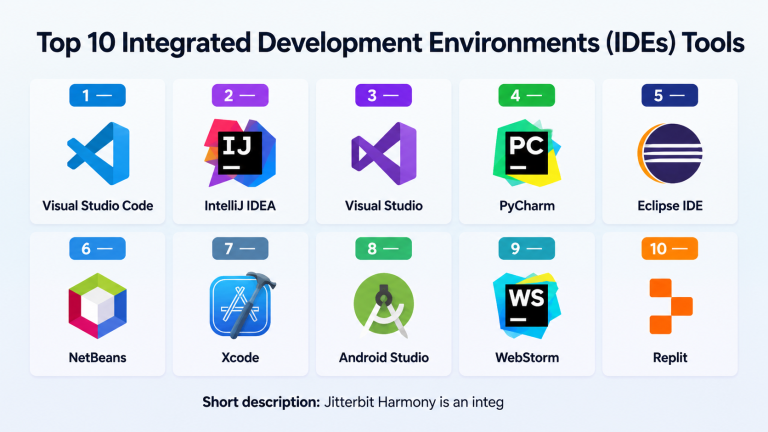Select the green number 4 badge
This screenshot has height=432, width=768.
pos(527,96)
